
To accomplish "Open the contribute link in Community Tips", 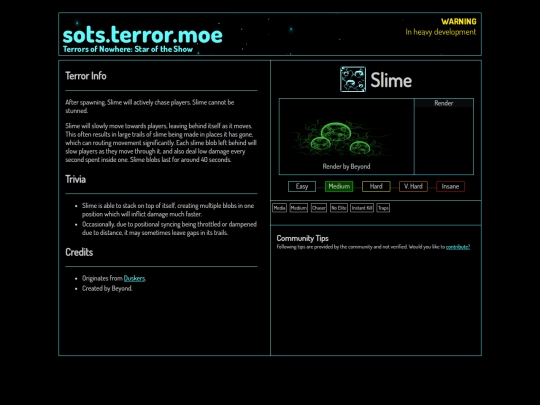I will [x=458, y=247].
